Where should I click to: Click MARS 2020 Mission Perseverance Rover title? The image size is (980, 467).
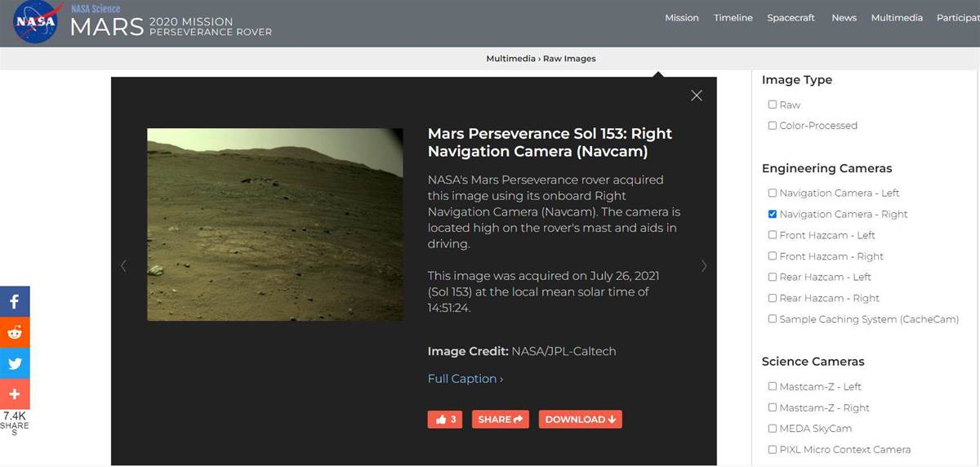(x=171, y=26)
